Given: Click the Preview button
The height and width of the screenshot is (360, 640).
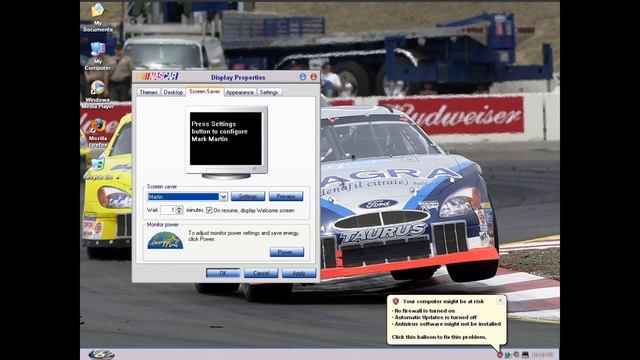Looking at the screenshot, I should pos(286,196).
